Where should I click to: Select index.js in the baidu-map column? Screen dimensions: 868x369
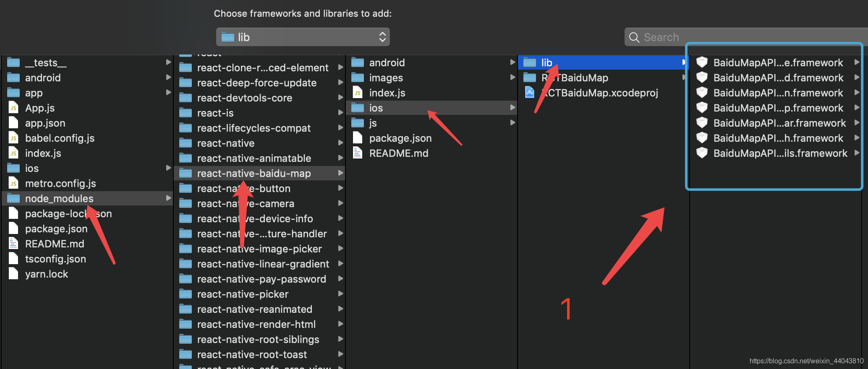coord(431,93)
